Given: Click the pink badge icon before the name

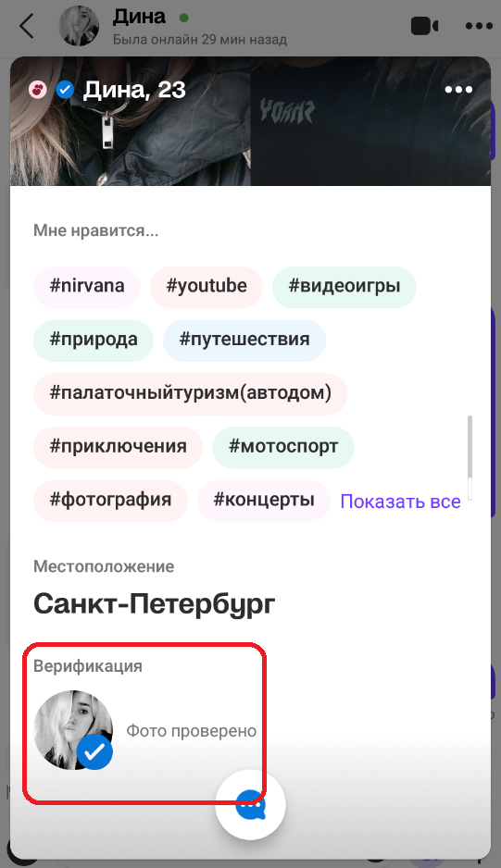Looking at the screenshot, I should (x=38, y=89).
